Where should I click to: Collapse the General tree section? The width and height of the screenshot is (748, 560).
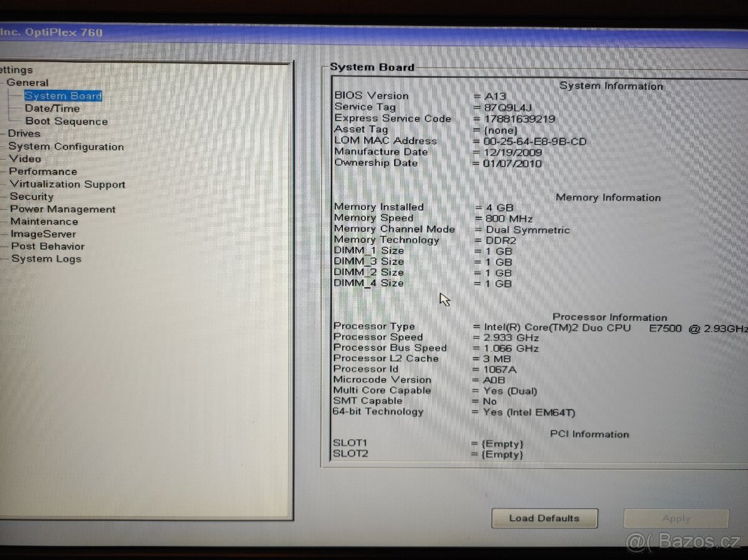4,82
